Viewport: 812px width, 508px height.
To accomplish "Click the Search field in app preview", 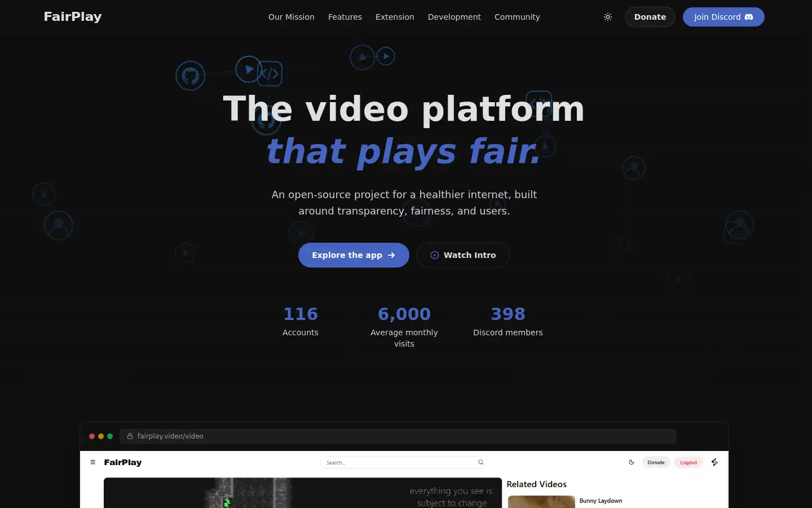I will pos(403,462).
